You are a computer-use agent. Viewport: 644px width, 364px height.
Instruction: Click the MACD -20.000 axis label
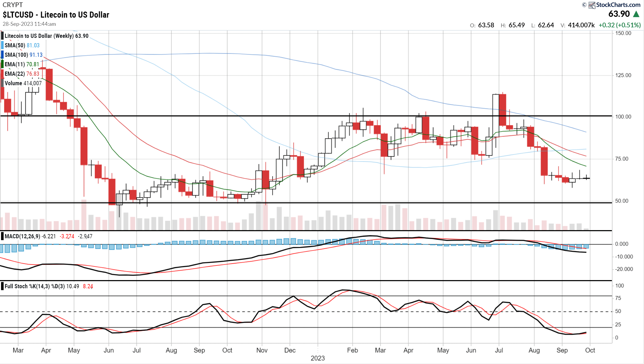(624, 269)
